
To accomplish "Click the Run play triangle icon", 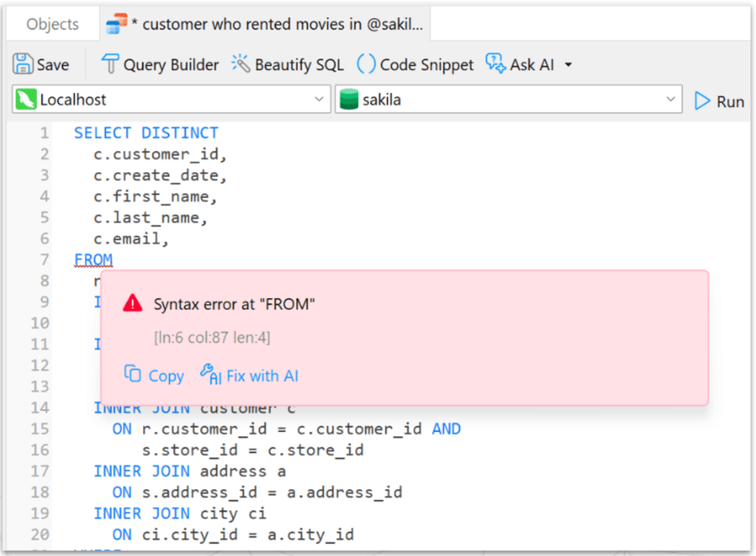I will [x=702, y=101].
